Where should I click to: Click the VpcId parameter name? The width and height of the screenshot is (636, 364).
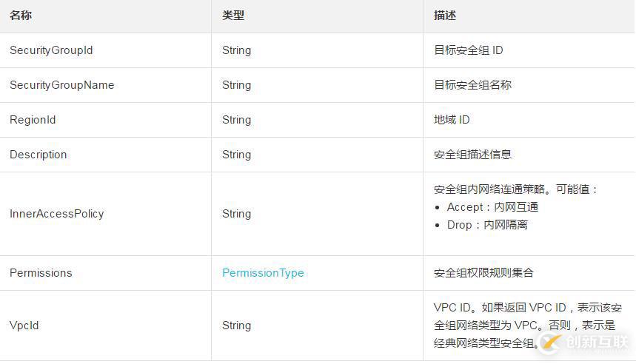[24, 326]
